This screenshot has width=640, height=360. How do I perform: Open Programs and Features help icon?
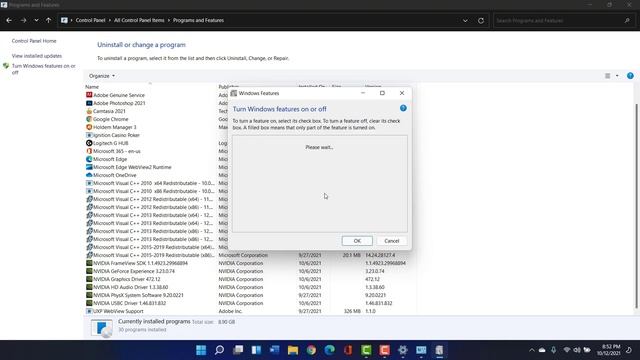tap(630, 76)
